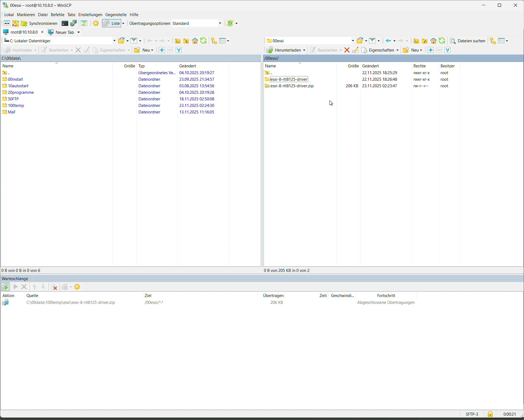Click the preferences gear icon

96,23
